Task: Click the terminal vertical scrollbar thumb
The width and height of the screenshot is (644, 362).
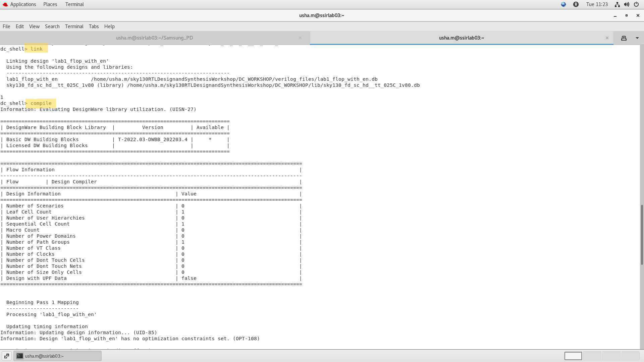Action: coord(642,235)
